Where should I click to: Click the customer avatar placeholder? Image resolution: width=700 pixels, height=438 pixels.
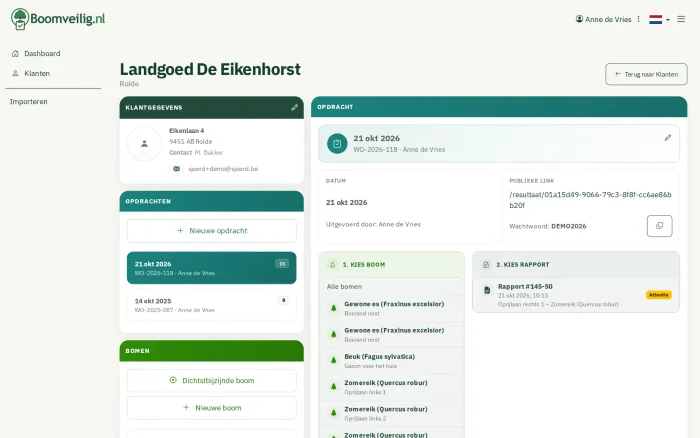click(144, 143)
